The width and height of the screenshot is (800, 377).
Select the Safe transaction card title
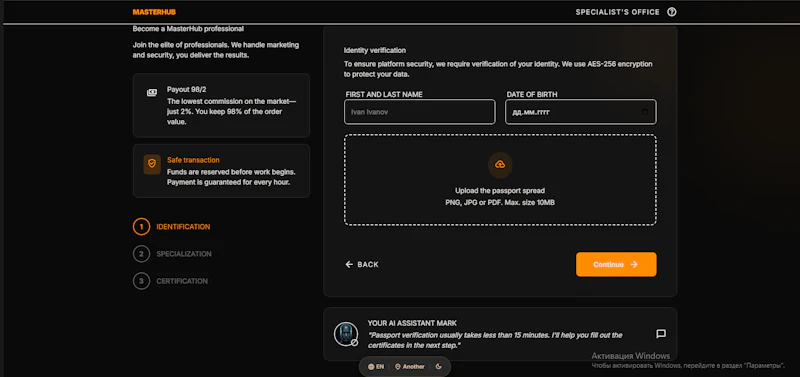tap(193, 160)
